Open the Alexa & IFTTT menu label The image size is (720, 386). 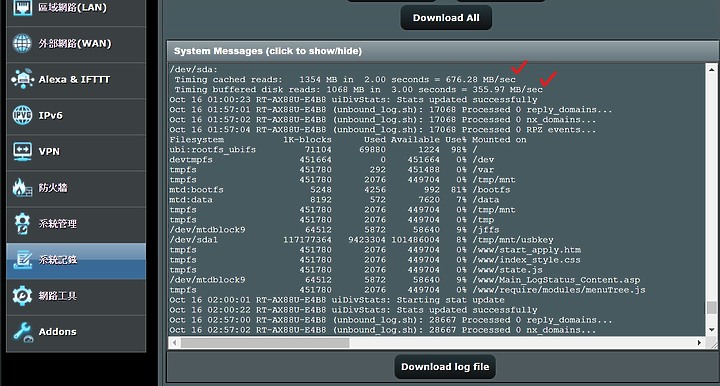click(74, 79)
